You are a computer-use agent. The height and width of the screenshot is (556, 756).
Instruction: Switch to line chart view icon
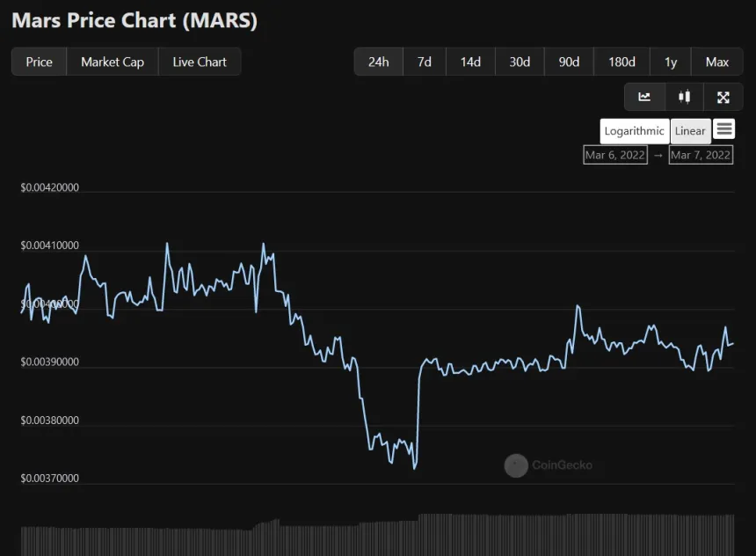coord(644,97)
